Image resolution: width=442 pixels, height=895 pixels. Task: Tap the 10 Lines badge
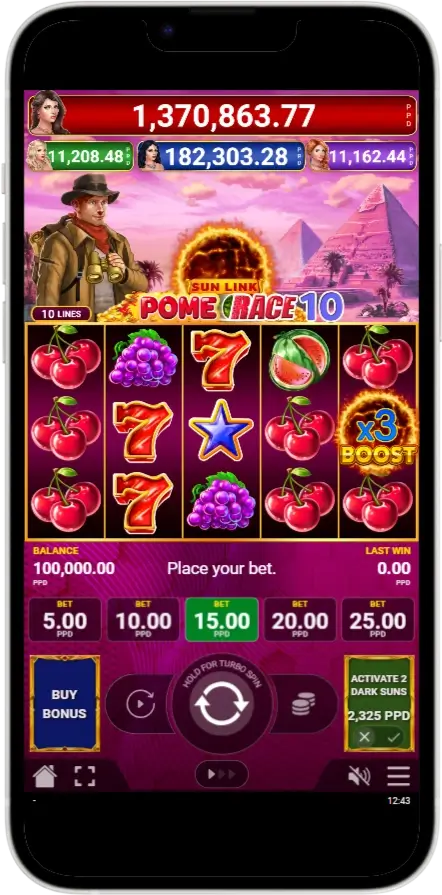[x=61, y=314]
